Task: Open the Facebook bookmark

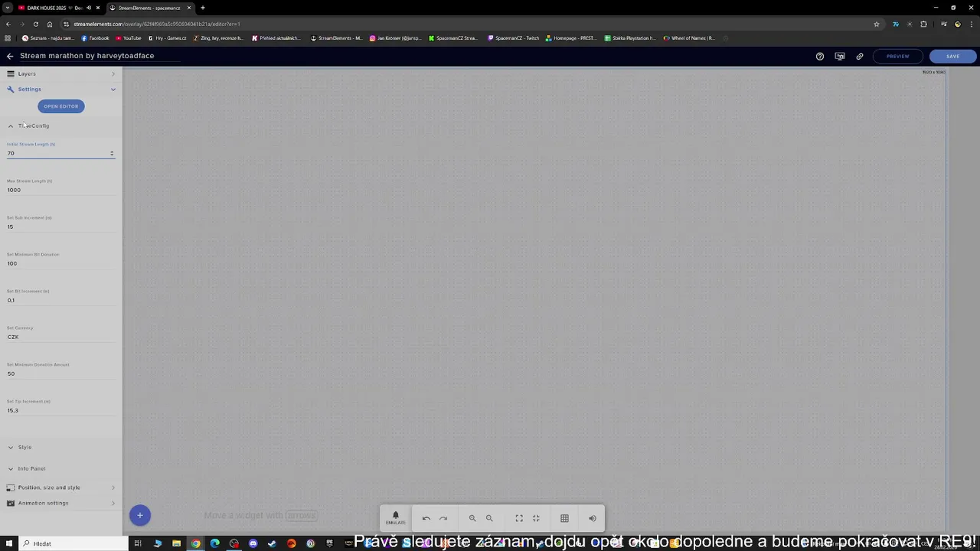Action: [x=96, y=37]
